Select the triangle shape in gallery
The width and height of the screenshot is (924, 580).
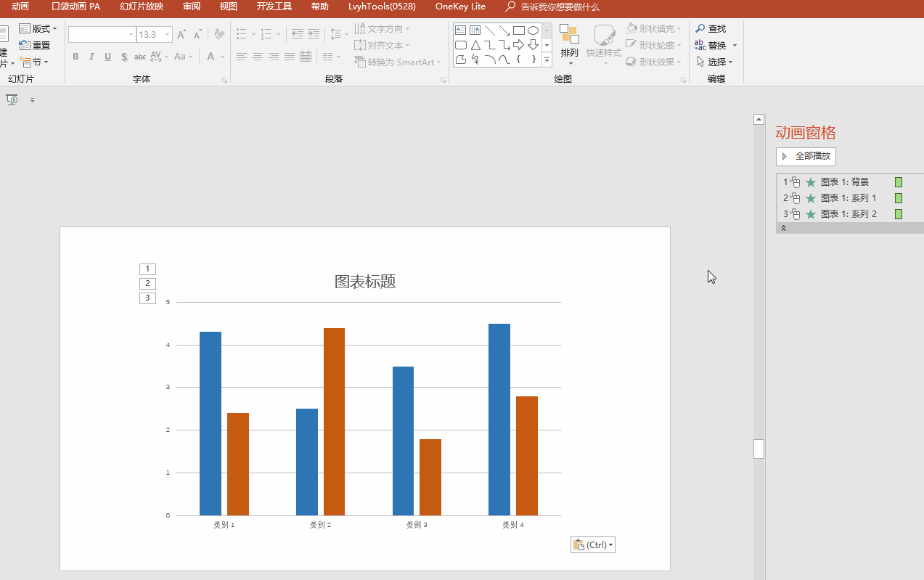tap(475, 45)
